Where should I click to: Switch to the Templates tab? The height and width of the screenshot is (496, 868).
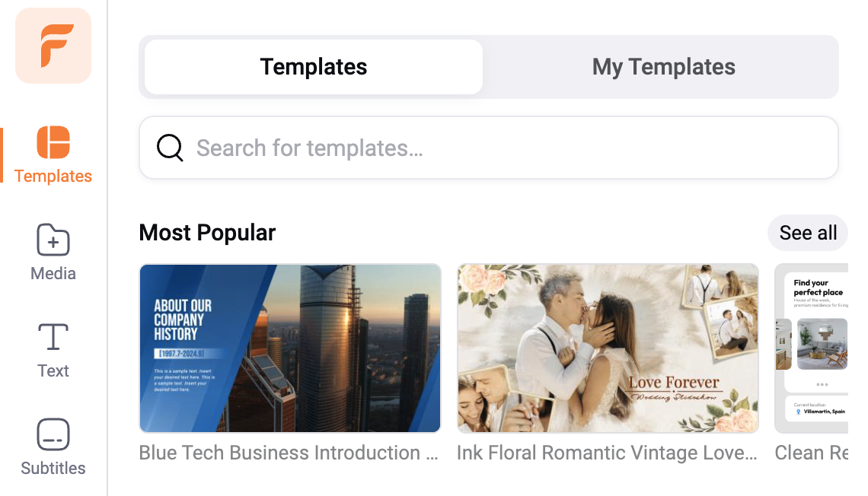tap(314, 67)
